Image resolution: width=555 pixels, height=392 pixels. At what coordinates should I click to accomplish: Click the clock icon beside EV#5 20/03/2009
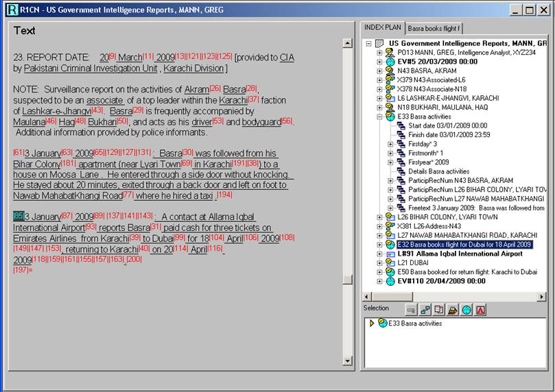tap(390, 62)
